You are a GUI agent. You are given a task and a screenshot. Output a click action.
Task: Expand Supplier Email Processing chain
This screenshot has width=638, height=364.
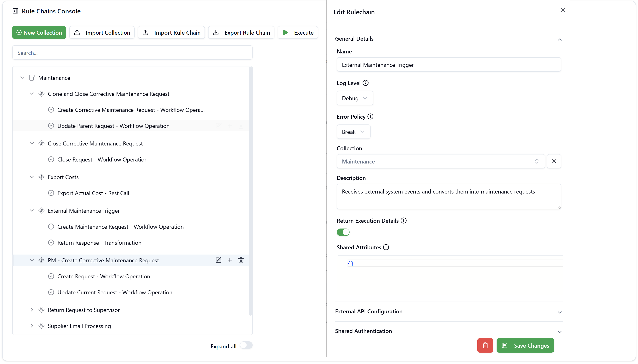(x=32, y=326)
